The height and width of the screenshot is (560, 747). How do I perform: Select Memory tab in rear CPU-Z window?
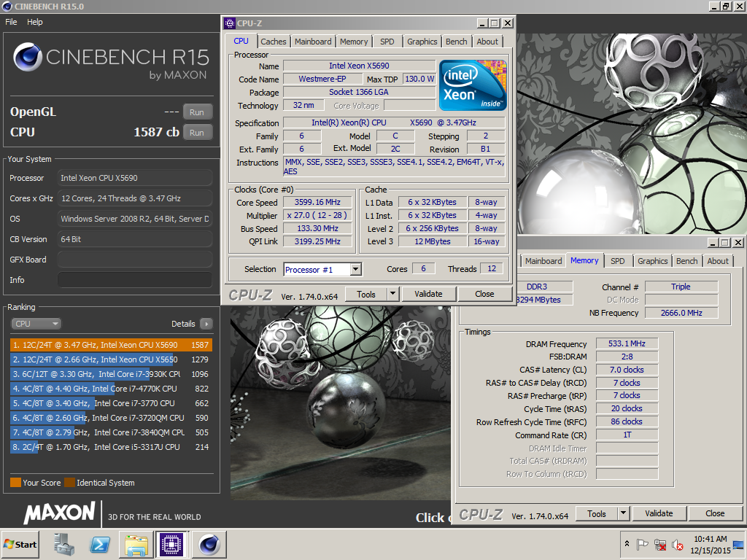[x=584, y=260]
